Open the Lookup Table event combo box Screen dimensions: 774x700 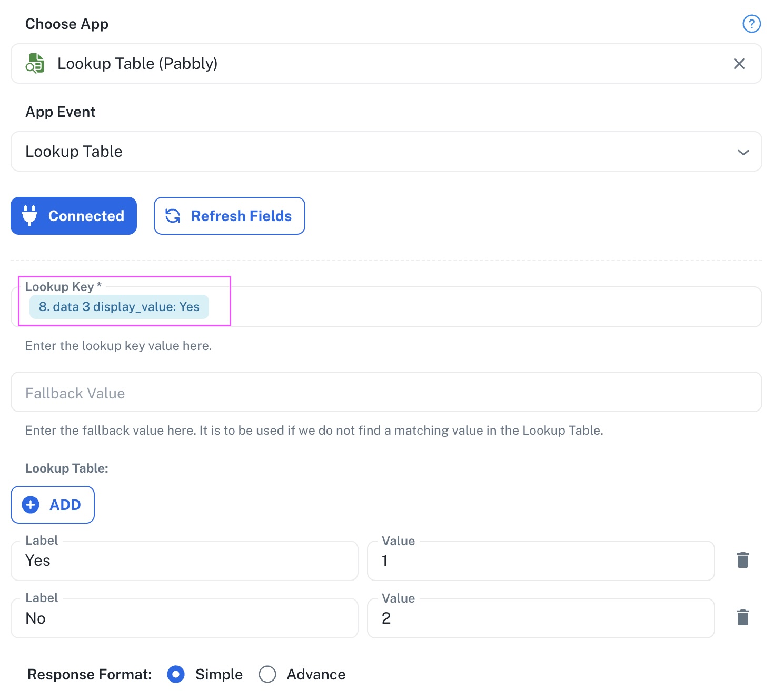coord(386,152)
